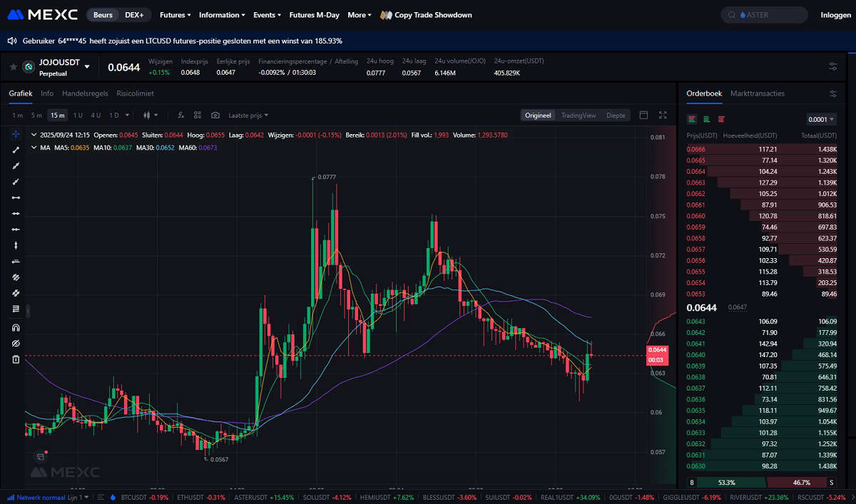This screenshot has width=856, height=504.
Task: Open order book settings sliders icon
Action: 833,93
